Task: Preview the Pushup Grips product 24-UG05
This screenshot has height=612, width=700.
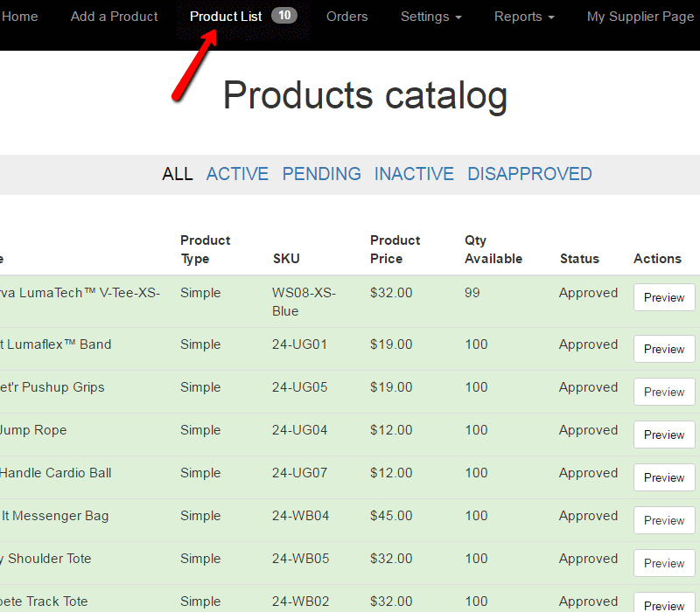Action: pyautogui.click(x=664, y=392)
